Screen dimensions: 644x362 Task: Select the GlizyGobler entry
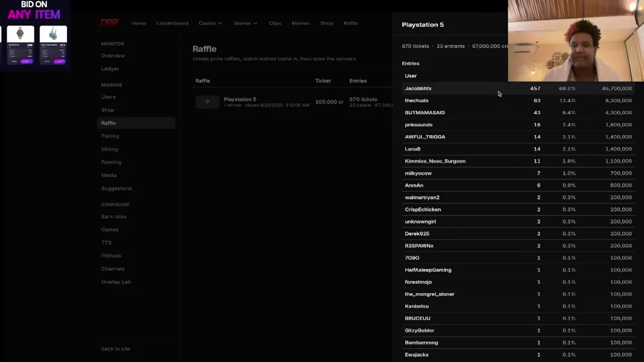(518, 330)
